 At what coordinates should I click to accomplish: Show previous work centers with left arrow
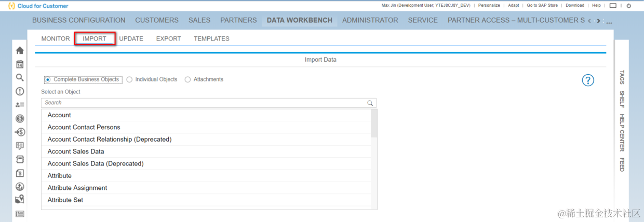588,21
